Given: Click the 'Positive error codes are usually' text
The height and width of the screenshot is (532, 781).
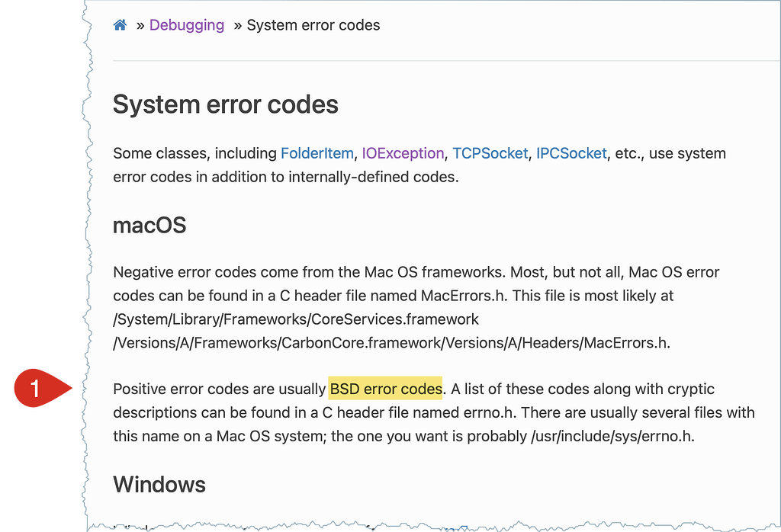Looking at the screenshot, I should [220, 389].
